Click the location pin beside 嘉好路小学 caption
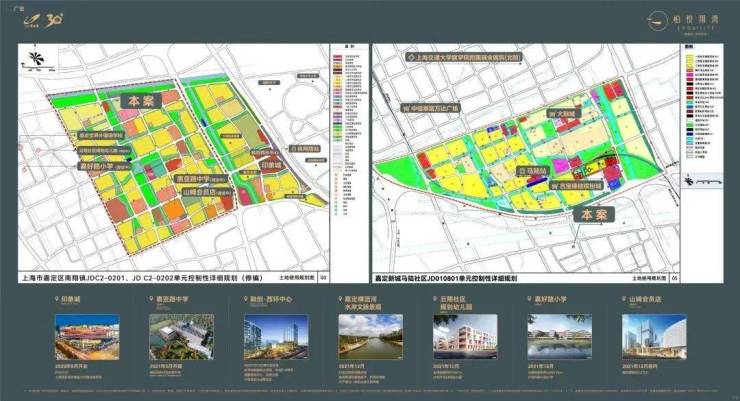Image resolution: width=740 pixels, height=401 pixels. pyautogui.click(x=530, y=299)
